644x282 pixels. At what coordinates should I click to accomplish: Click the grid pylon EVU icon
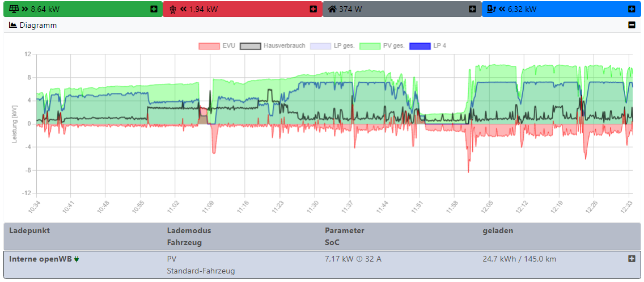[173, 9]
